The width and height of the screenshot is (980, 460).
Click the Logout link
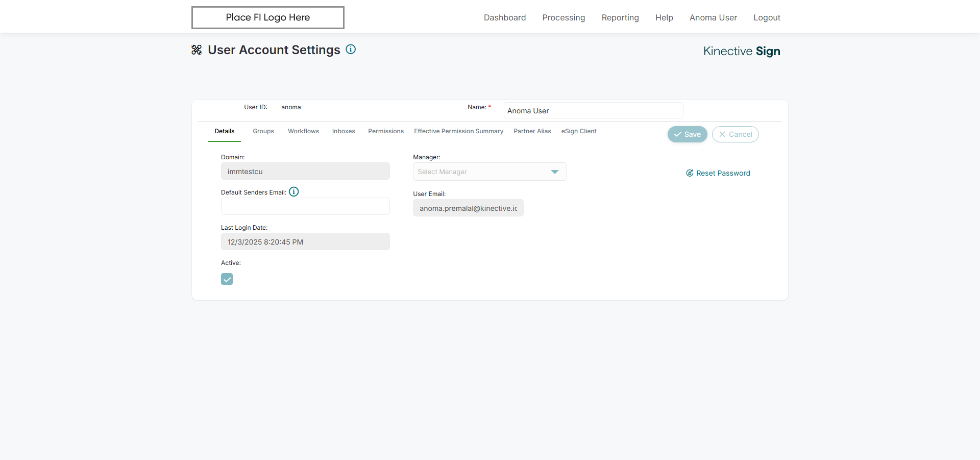click(x=767, y=17)
